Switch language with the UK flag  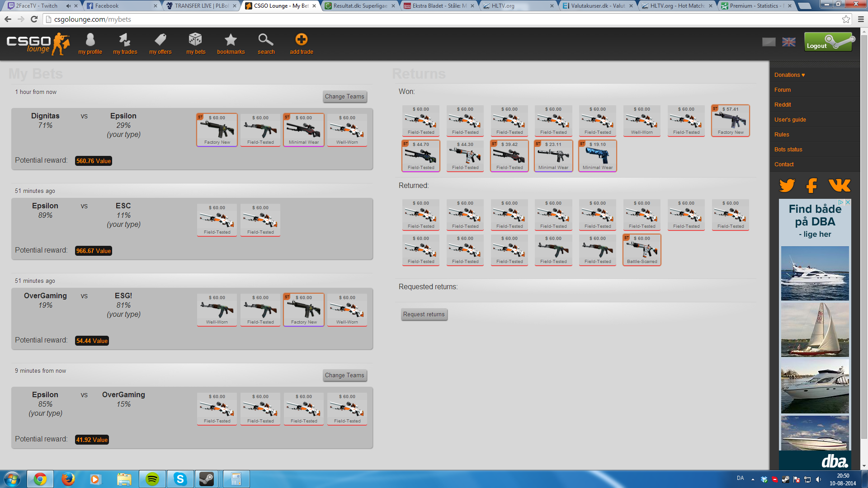click(x=789, y=42)
